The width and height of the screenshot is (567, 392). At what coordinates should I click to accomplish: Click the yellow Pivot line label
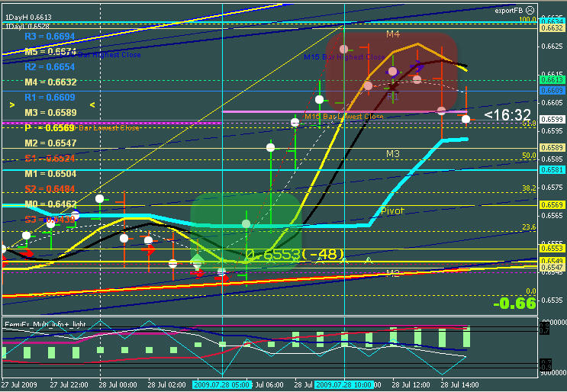[x=392, y=210]
